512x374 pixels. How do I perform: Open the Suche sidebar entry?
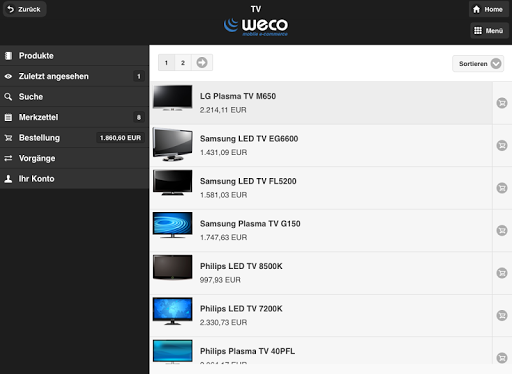pyautogui.click(x=74, y=97)
